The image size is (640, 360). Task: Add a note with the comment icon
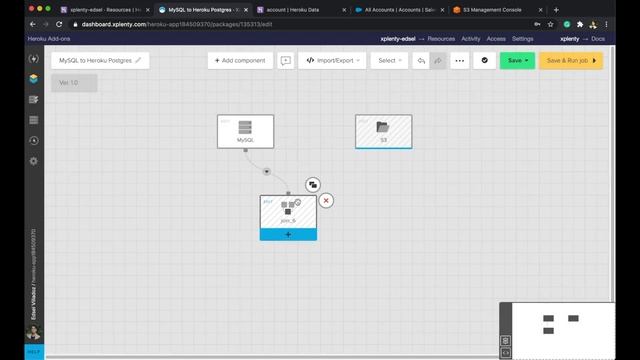point(286,60)
